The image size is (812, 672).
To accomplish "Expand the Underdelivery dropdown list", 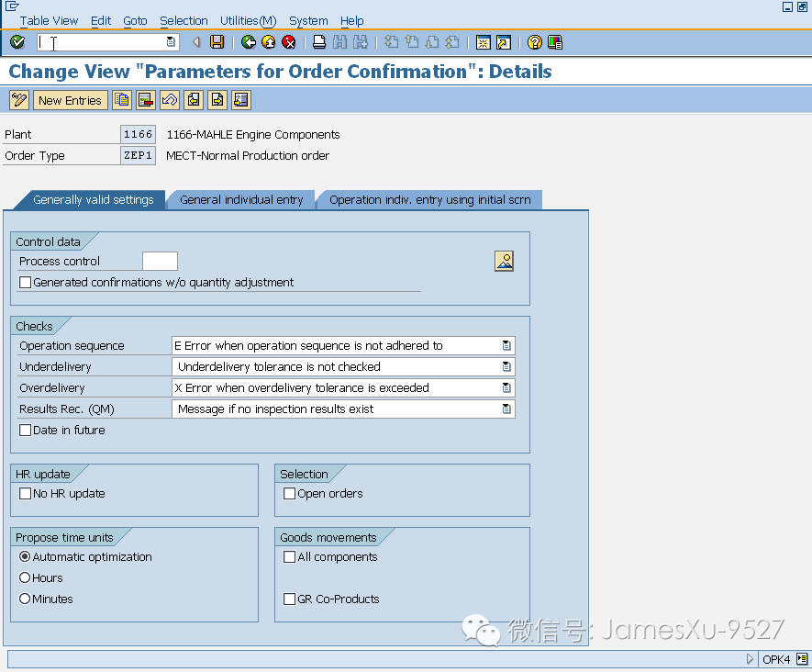I will pyautogui.click(x=506, y=367).
